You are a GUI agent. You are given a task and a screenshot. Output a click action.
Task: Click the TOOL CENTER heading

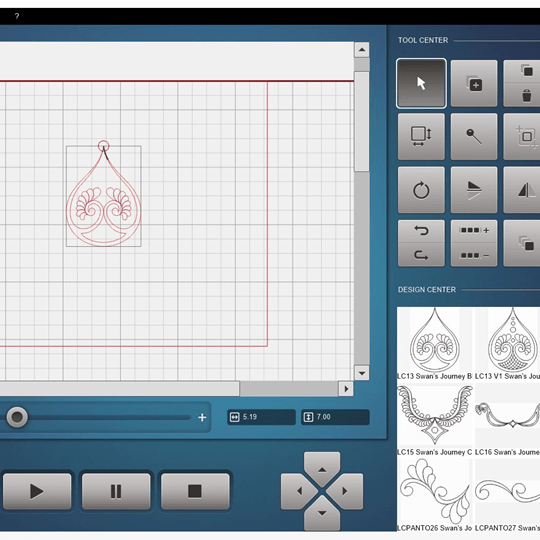click(423, 40)
